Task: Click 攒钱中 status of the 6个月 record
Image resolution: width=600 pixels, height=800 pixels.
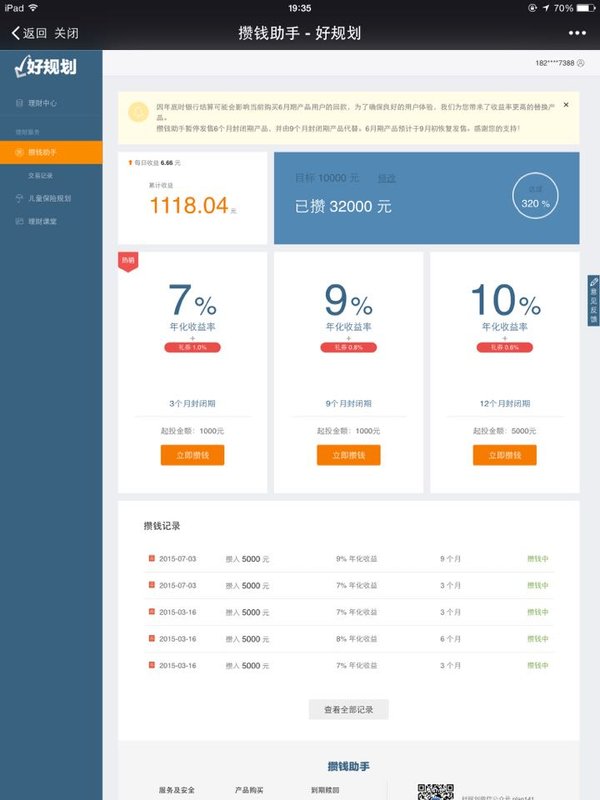Action: [x=538, y=639]
